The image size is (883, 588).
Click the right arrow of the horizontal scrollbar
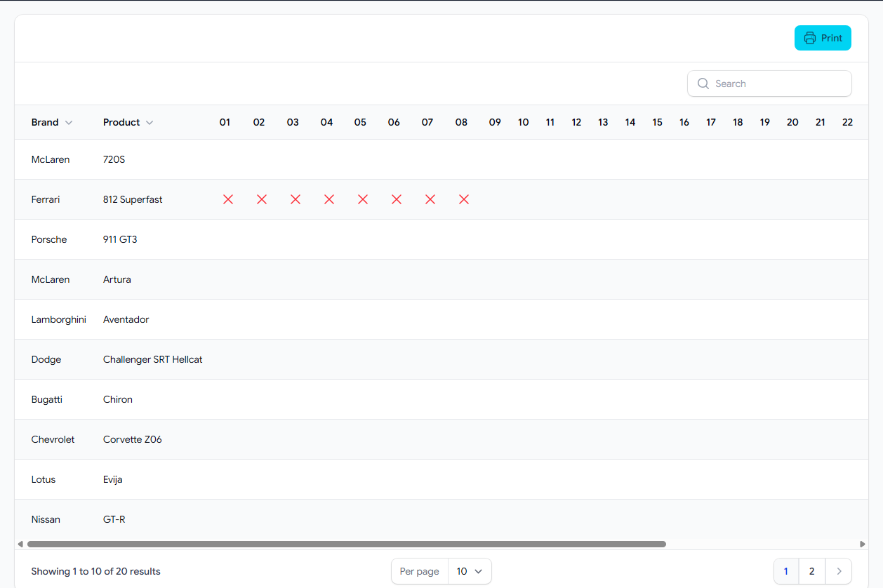pyautogui.click(x=862, y=543)
